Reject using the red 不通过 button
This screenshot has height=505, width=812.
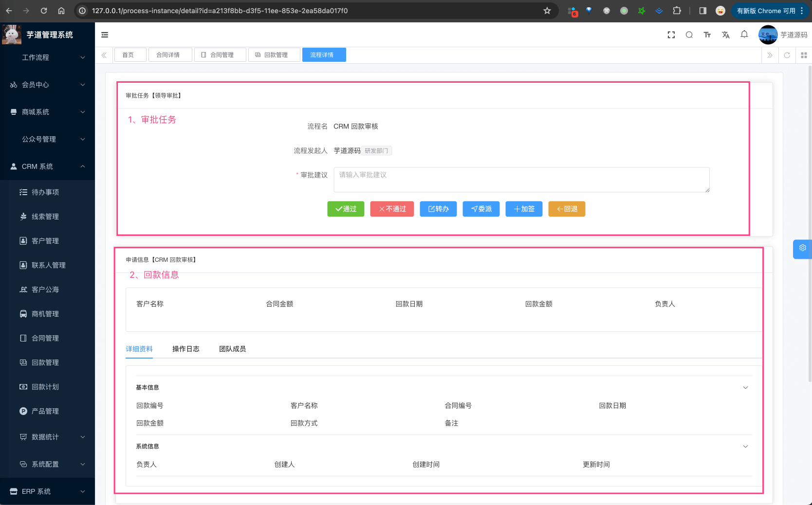pos(392,209)
